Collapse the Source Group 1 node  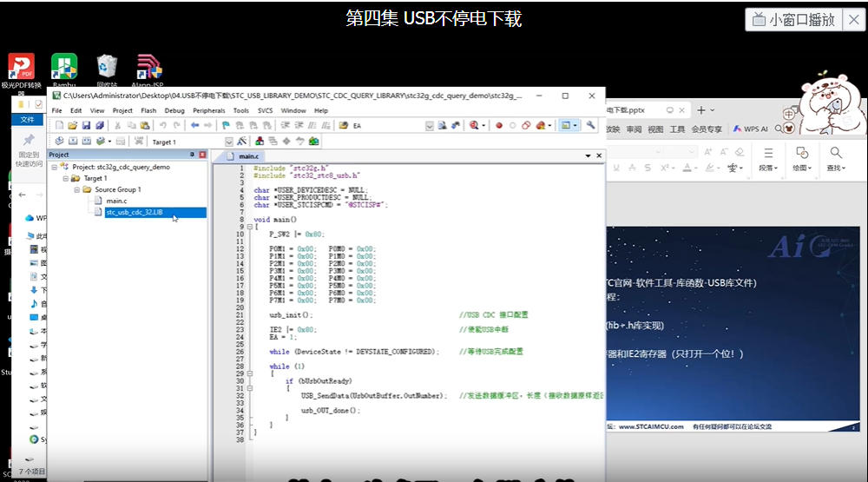click(x=77, y=189)
